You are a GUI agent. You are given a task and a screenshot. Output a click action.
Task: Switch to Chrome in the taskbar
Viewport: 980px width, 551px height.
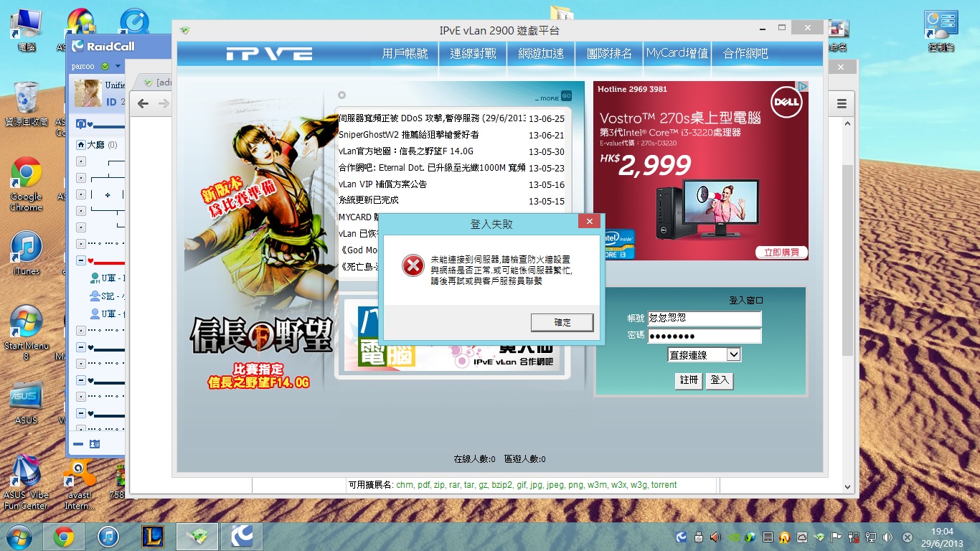64,537
